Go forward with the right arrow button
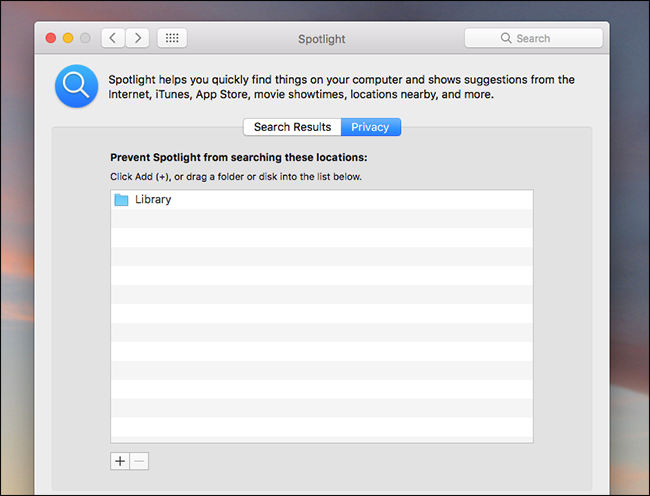 tap(138, 38)
